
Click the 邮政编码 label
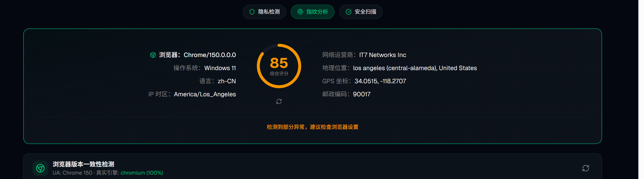click(x=336, y=94)
